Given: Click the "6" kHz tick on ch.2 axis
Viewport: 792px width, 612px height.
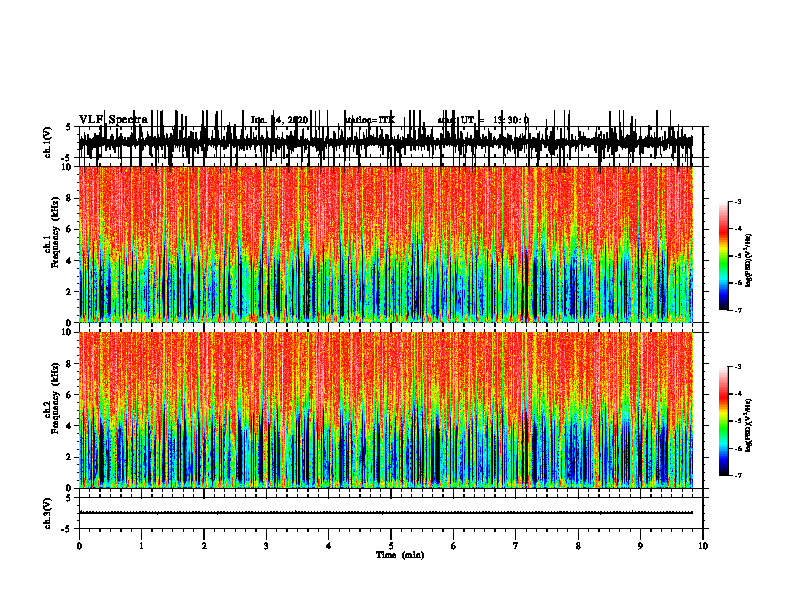Looking at the screenshot, I should [70, 395].
